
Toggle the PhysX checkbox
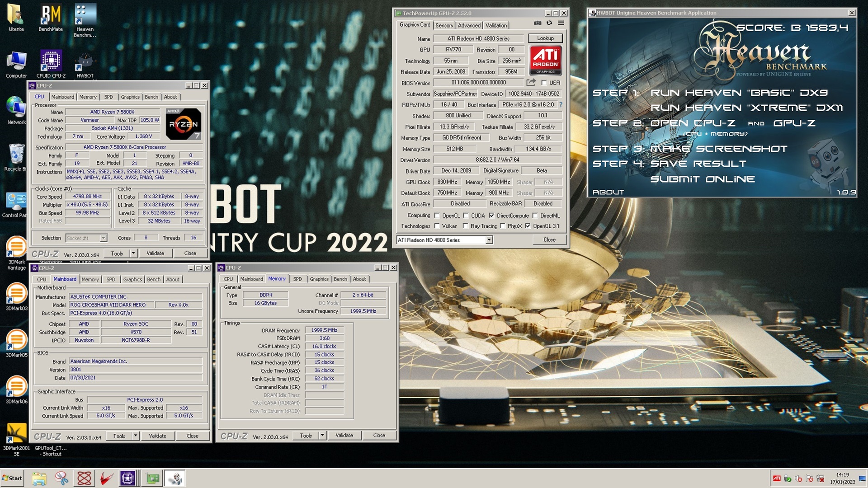502,226
